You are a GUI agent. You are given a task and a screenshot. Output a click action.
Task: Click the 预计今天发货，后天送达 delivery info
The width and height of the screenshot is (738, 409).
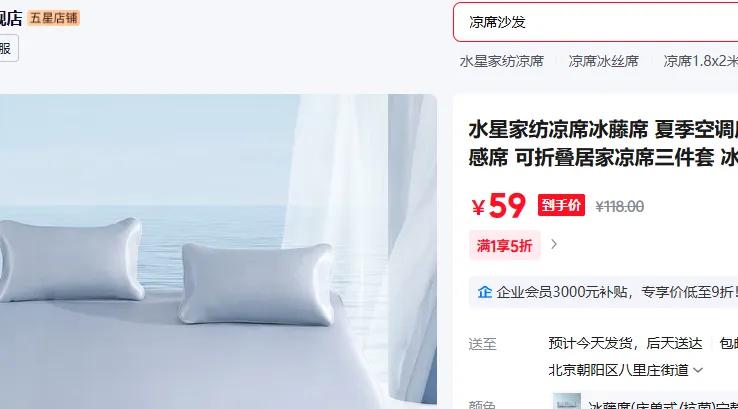(x=625, y=344)
